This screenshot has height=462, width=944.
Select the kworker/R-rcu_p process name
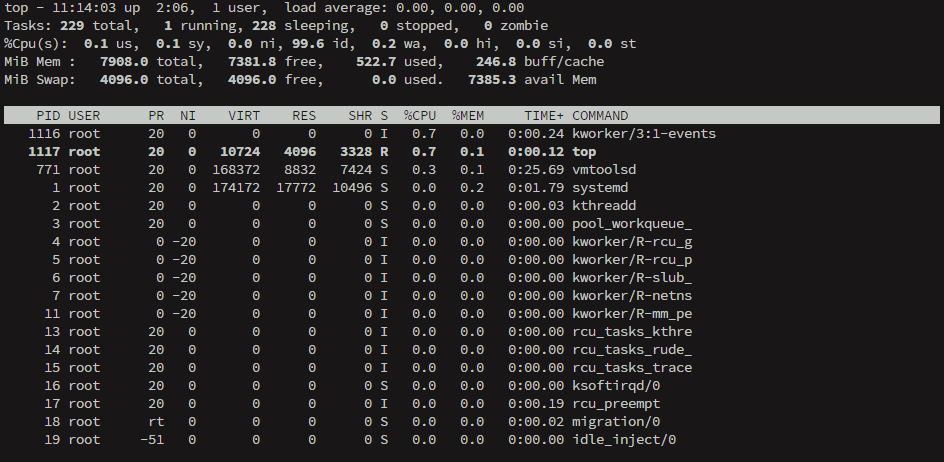pyautogui.click(x=632, y=260)
